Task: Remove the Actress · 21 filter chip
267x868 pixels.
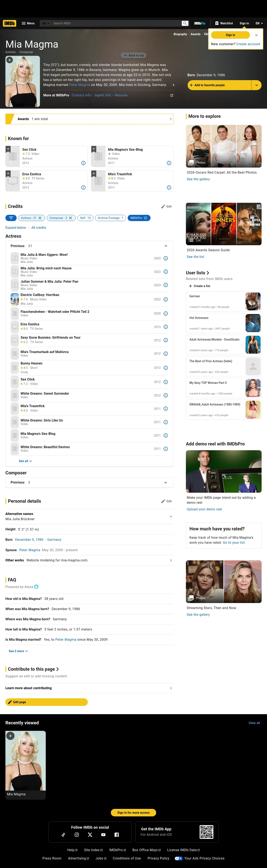Action: pyautogui.click(x=40, y=218)
